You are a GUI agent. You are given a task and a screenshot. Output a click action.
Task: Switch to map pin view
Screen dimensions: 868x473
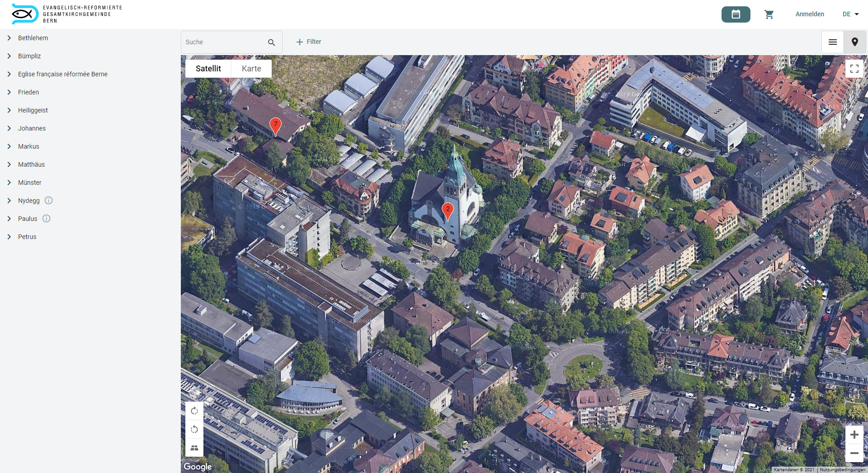pos(854,42)
